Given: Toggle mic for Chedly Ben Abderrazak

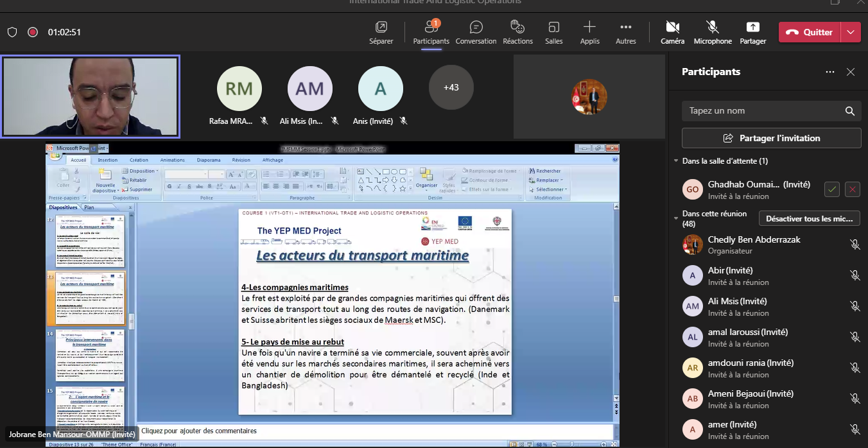Looking at the screenshot, I should (x=855, y=245).
